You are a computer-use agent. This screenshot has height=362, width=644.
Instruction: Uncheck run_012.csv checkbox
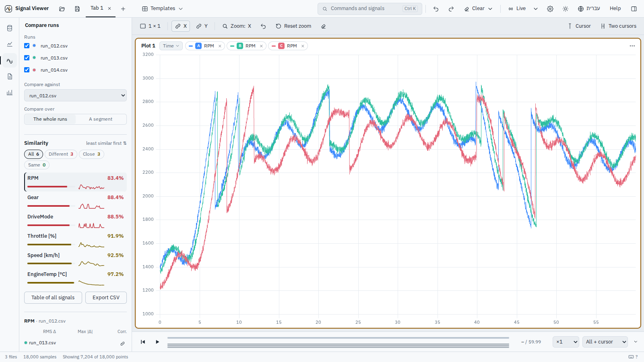click(x=27, y=46)
